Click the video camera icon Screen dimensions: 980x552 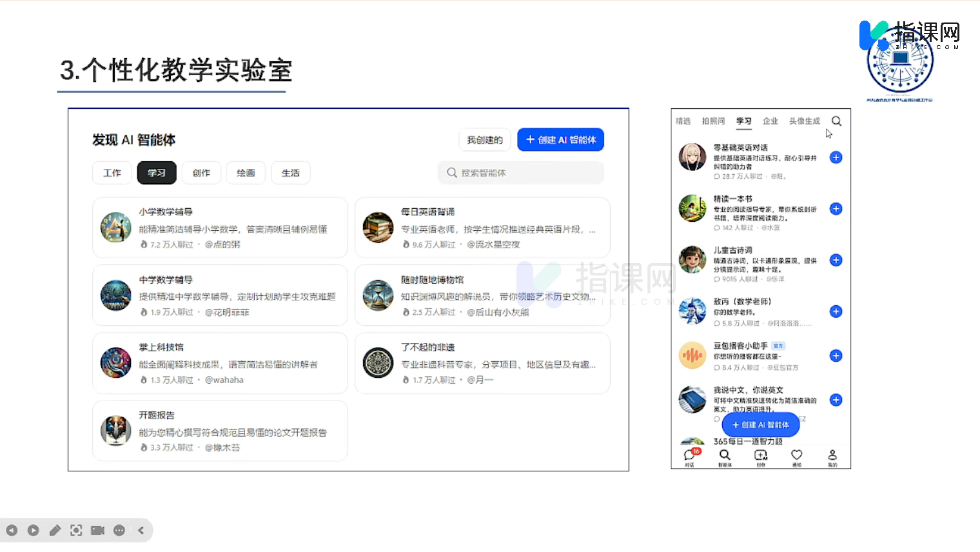click(97, 530)
